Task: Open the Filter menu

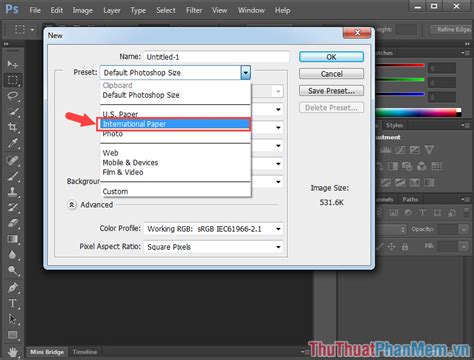Action: [194, 11]
